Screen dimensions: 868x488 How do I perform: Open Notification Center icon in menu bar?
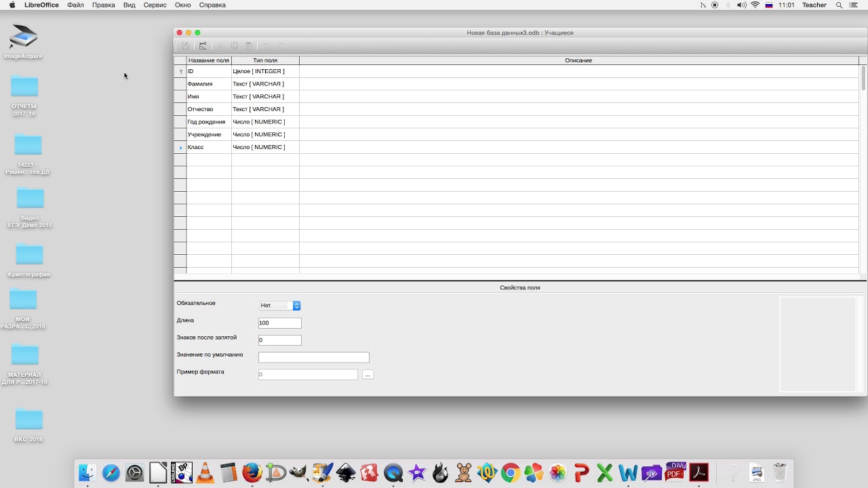point(854,5)
